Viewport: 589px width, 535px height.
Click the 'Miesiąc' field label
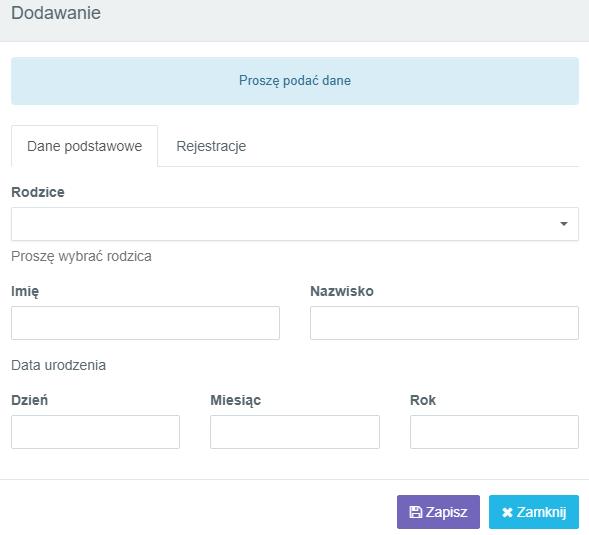click(x=236, y=400)
